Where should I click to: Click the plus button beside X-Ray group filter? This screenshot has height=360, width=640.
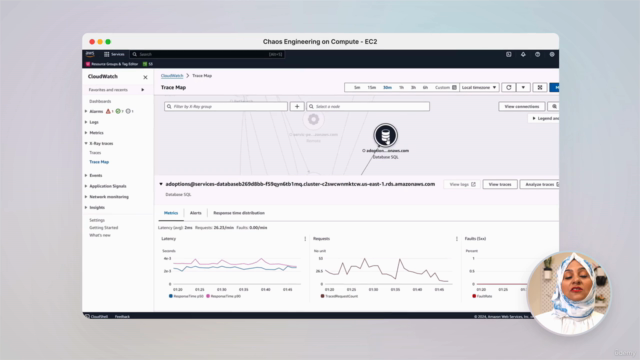tap(297, 107)
